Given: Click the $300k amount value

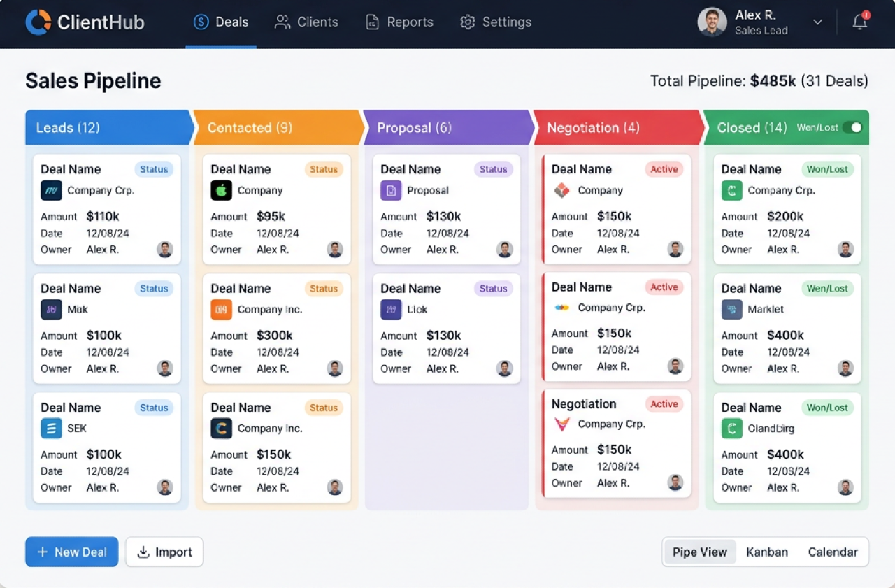Looking at the screenshot, I should [x=275, y=335].
